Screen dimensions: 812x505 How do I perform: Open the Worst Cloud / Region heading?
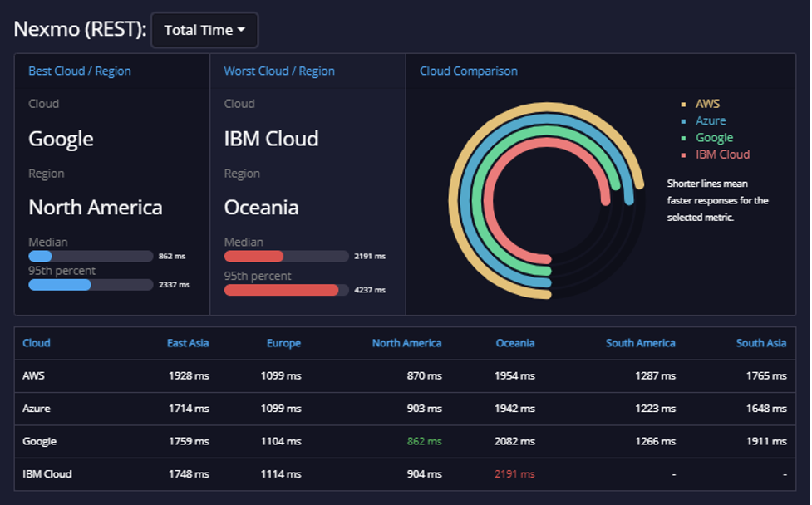pyautogui.click(x=279, y=71)
